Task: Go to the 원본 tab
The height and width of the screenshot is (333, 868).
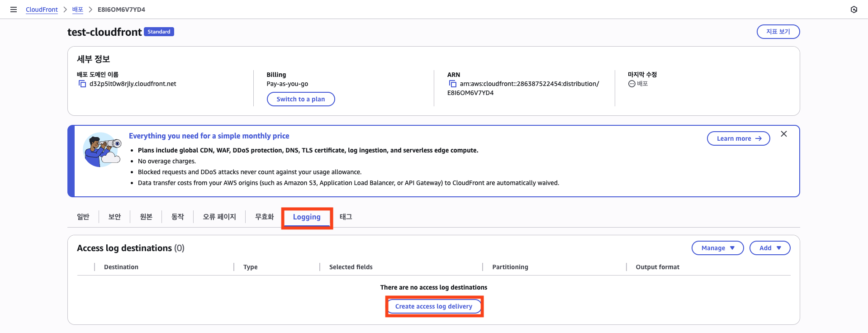Action: (146, 217)
